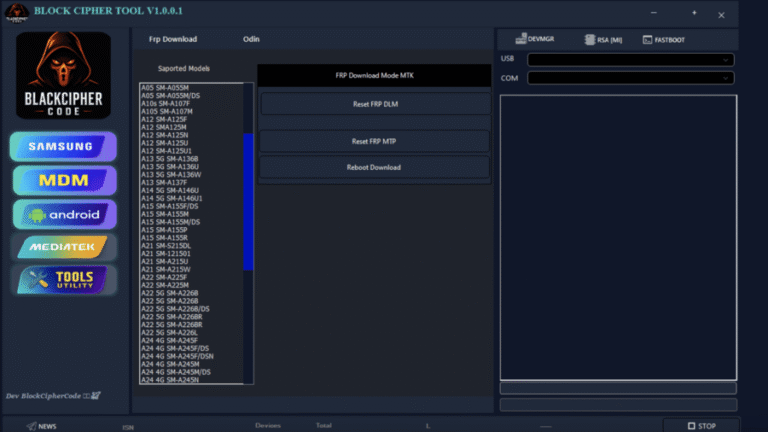
Task: Switch to the Odin tab
Action: 251,39
